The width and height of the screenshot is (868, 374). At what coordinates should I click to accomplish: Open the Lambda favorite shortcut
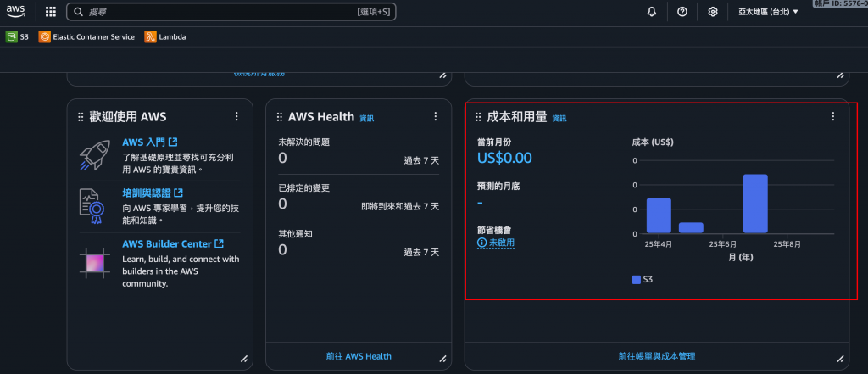[x=165, y=37]
